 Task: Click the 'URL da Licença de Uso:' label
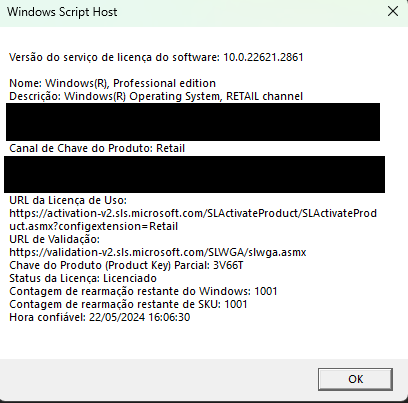[x=68, y=200]
